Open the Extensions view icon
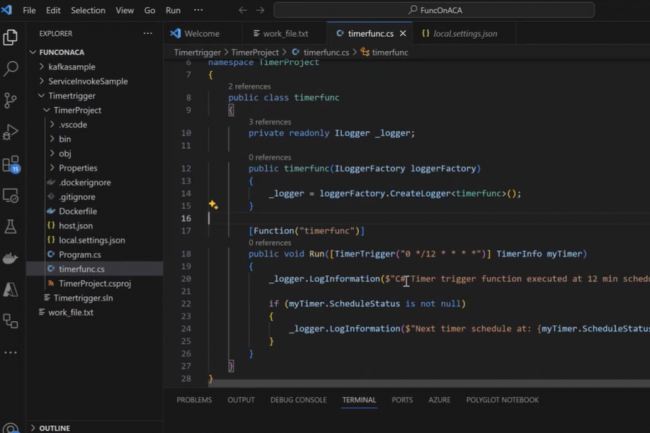The height and width of the screenshot is (433, 650). 11,163
